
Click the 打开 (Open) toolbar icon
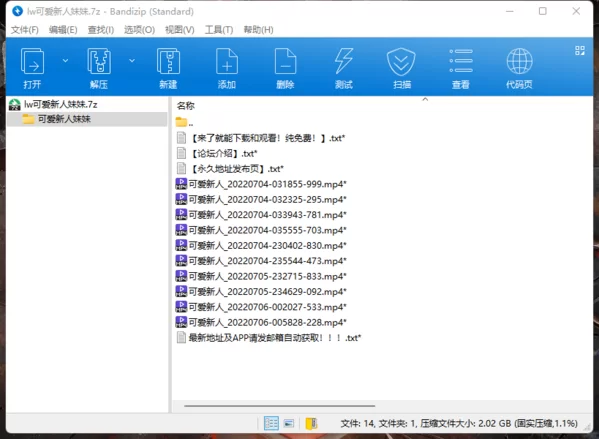[x=32, y=61]
